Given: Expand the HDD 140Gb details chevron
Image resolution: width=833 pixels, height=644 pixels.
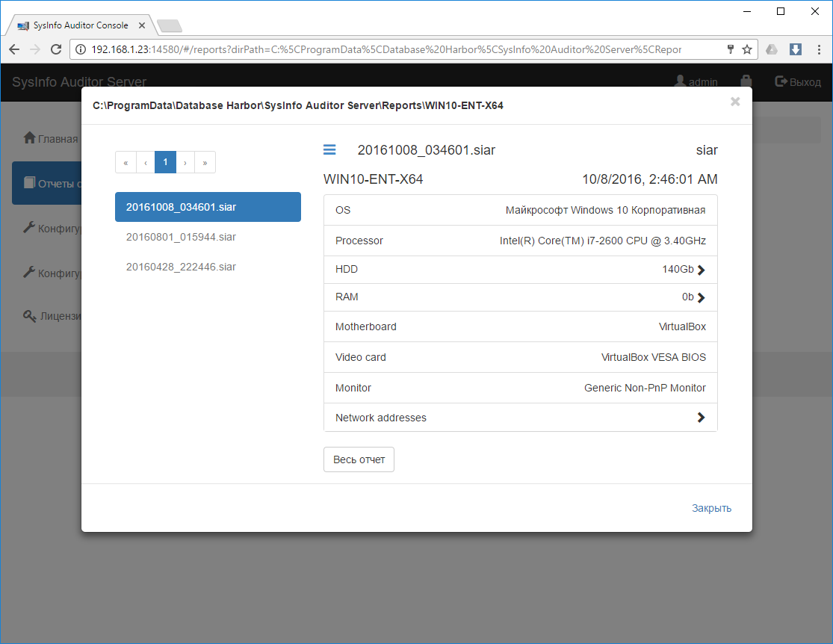Looking at the screenshot, I should pyautogui.click(x=702, y=270).
